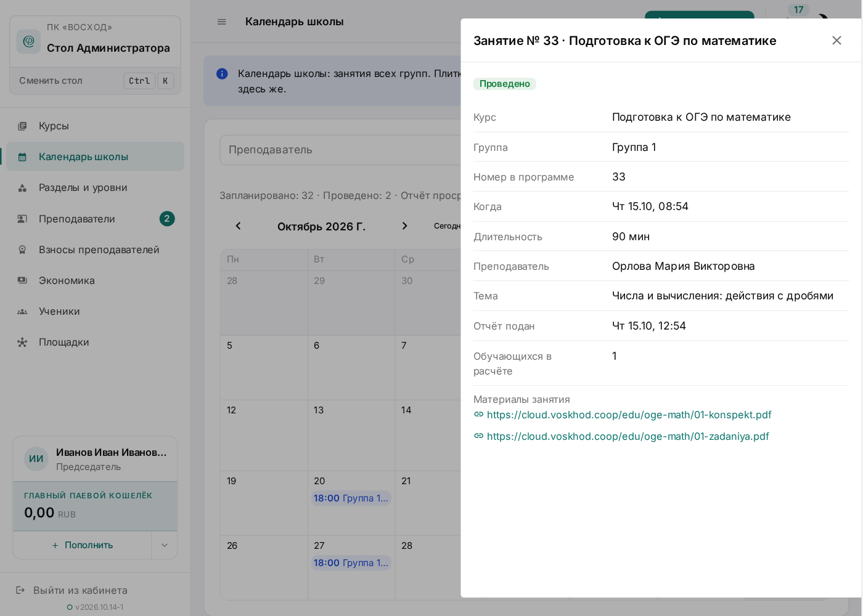This screenshot has width=863, height=616.
Task: Click the Площадки sidebar icon
Action: point(22,342)
